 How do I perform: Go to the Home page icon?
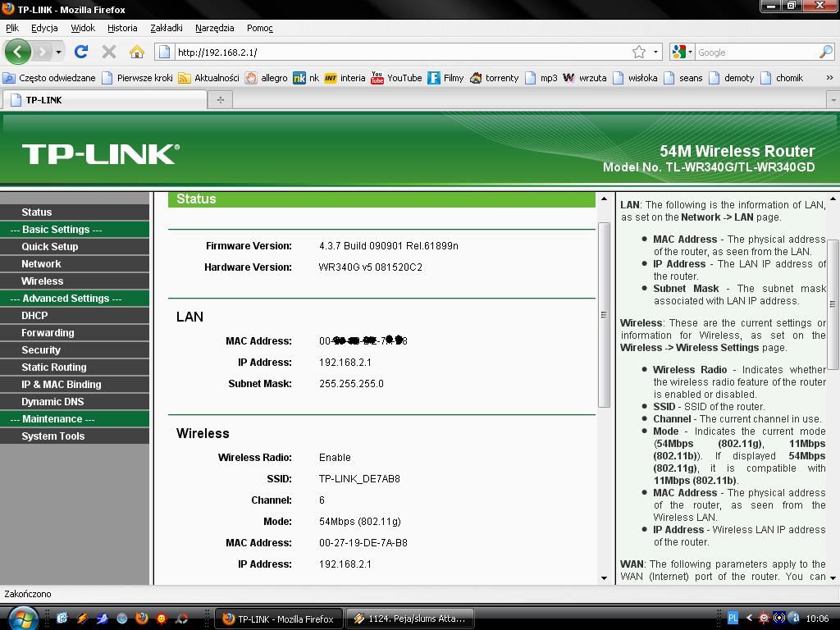pyautogui.click(x=137, y=52)
